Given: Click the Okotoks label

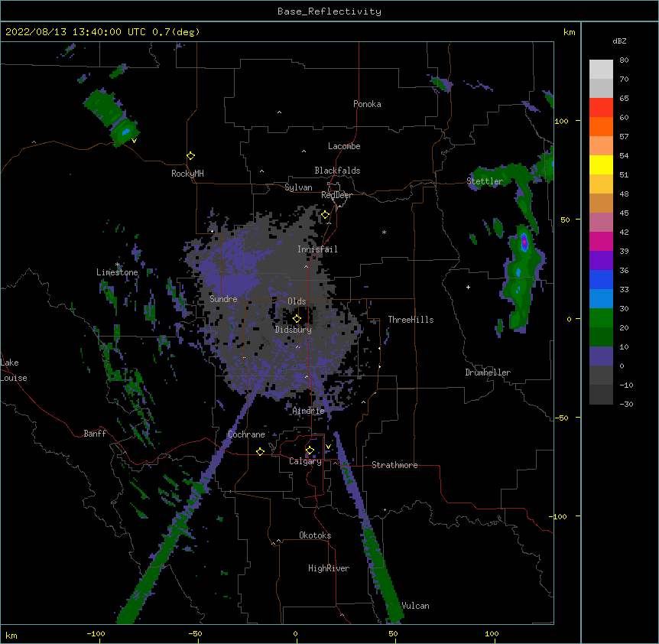Looking at the screenshot, I should click(x=315, y=535).
